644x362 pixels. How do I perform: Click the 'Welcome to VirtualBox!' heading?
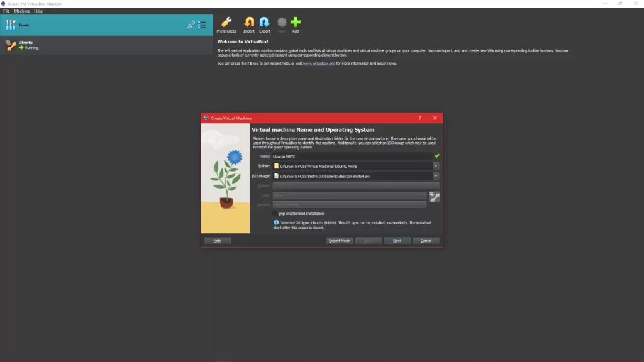[x=243, y=42]
